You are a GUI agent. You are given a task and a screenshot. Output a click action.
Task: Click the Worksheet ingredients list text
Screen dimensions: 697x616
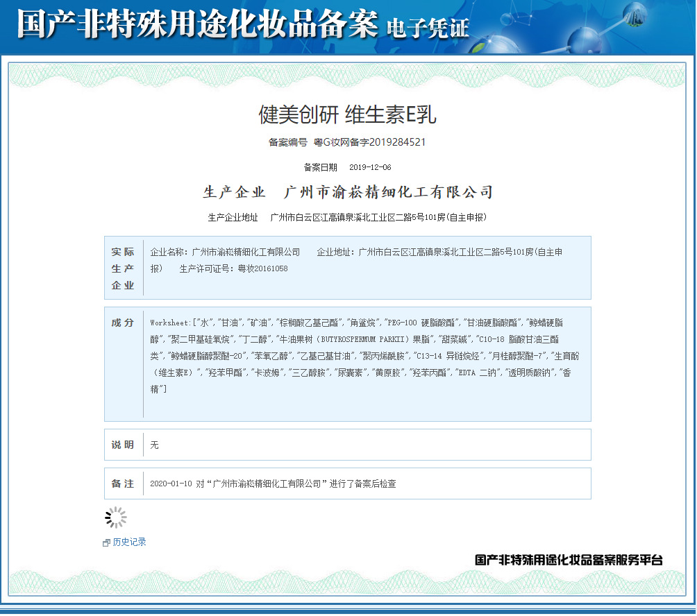point(364,356)
